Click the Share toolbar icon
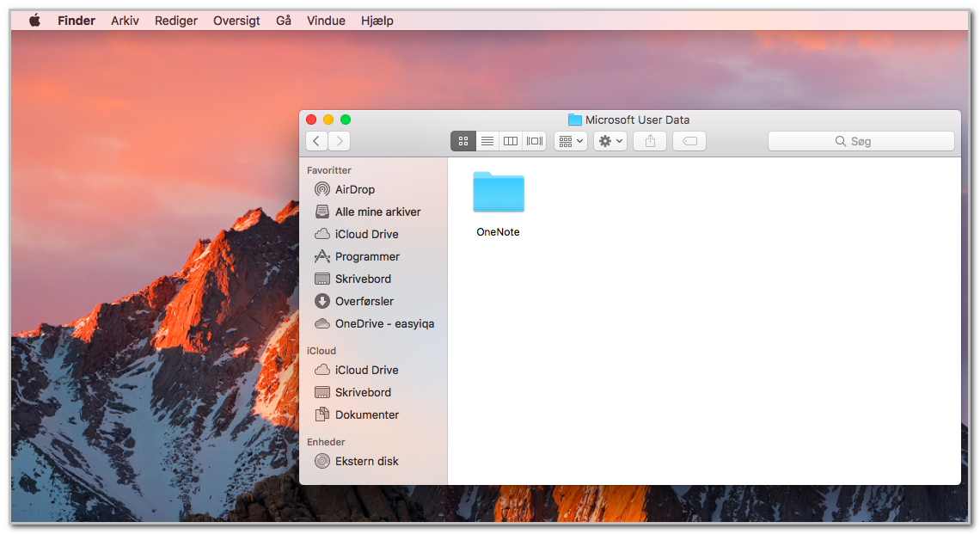The image size is (980, 534). tap(650, 141)
